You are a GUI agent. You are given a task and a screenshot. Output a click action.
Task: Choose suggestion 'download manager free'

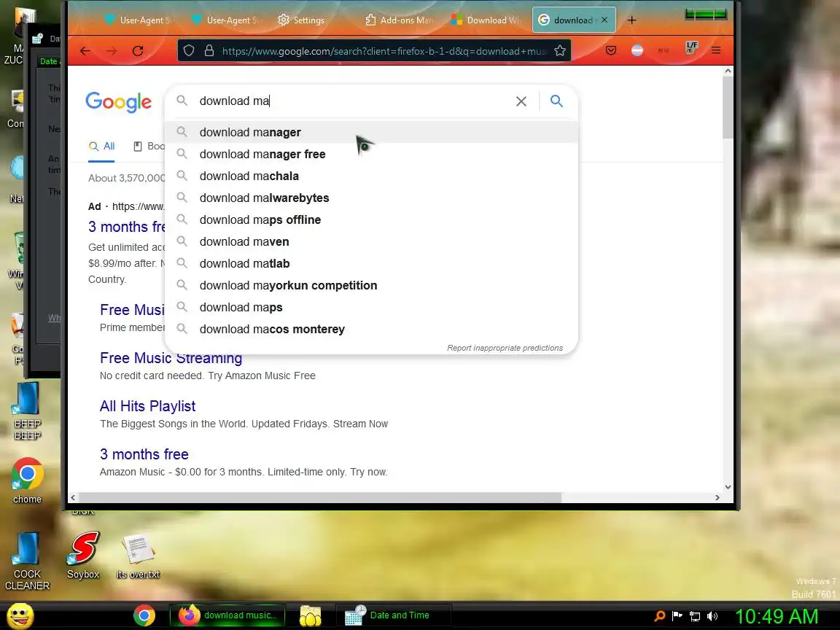[x=372, y=155]
